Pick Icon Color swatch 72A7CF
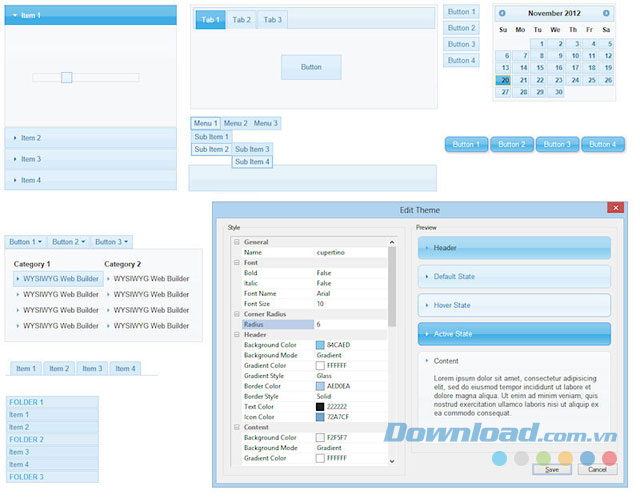Screen dimensions: 640x498 click(320, 417)
